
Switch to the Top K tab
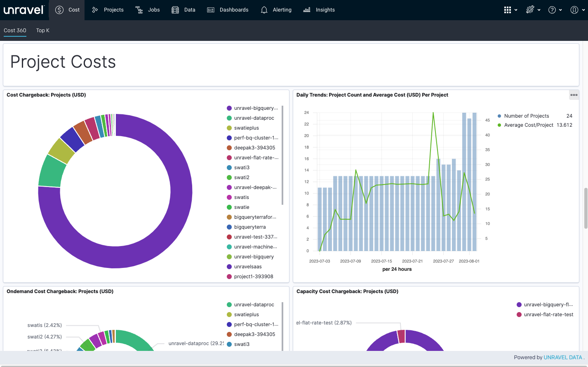tap(43, 31)
